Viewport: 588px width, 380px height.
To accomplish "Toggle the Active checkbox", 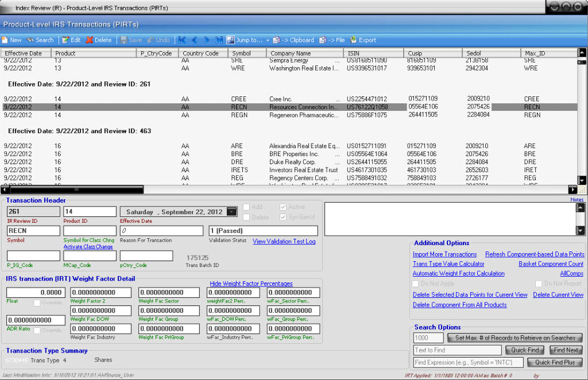I will (283, 207).
